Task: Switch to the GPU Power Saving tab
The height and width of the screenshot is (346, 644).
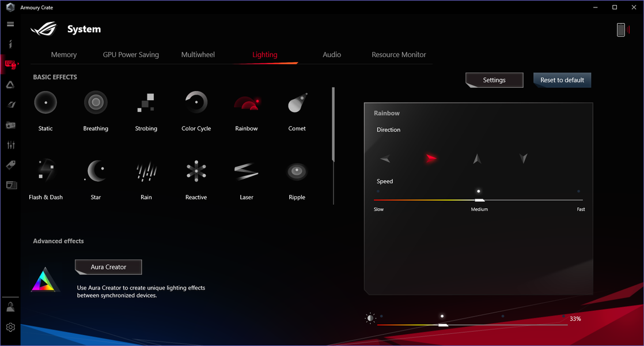Action: (x=131, y=55)
